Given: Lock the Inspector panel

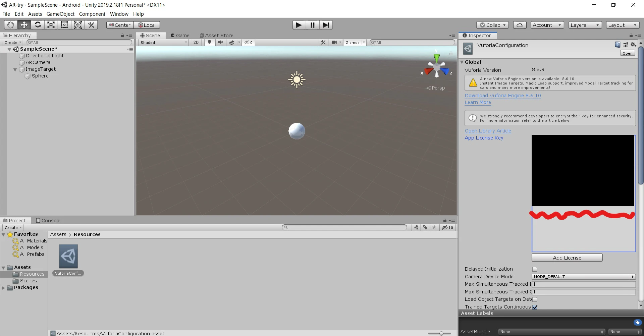Looking at the screenshot, I should click(x=631, y=36).
